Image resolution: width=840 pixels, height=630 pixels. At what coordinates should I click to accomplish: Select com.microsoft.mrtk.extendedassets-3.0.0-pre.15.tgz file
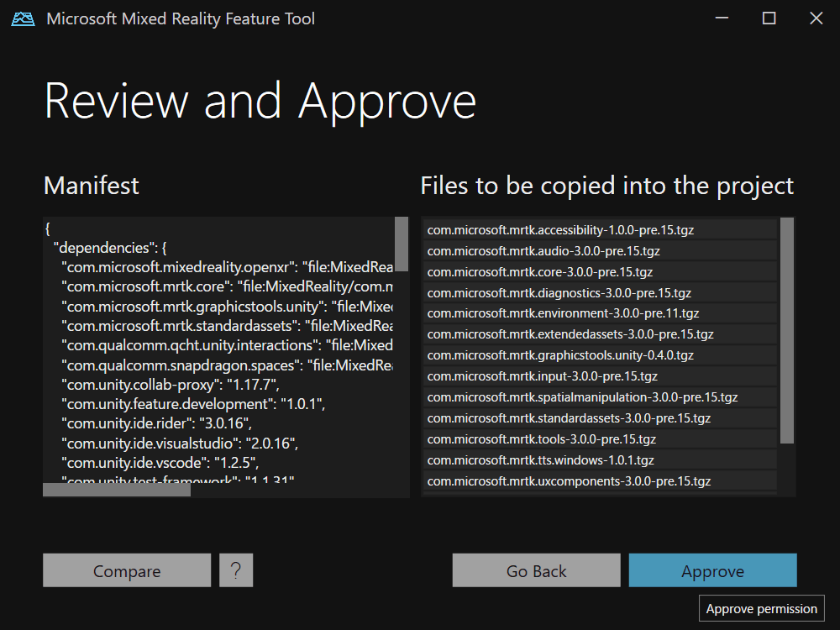pyautogui.click(x=600, y=334)
